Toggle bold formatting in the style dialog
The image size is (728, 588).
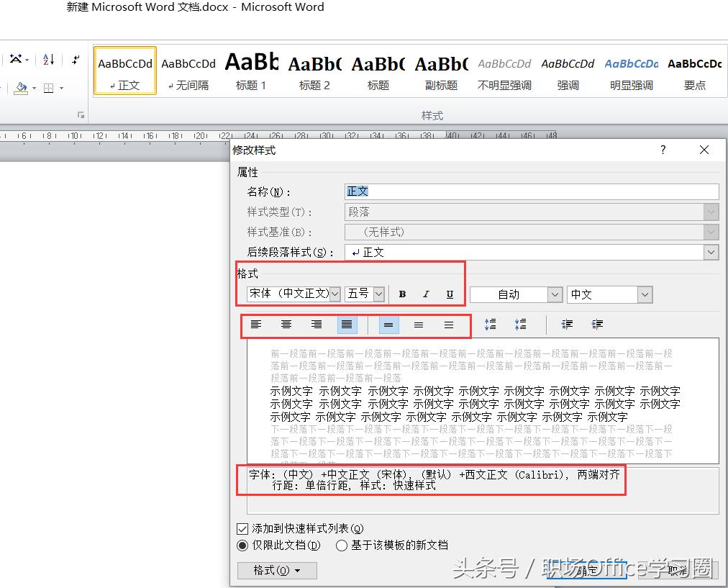tap(401, 294)
